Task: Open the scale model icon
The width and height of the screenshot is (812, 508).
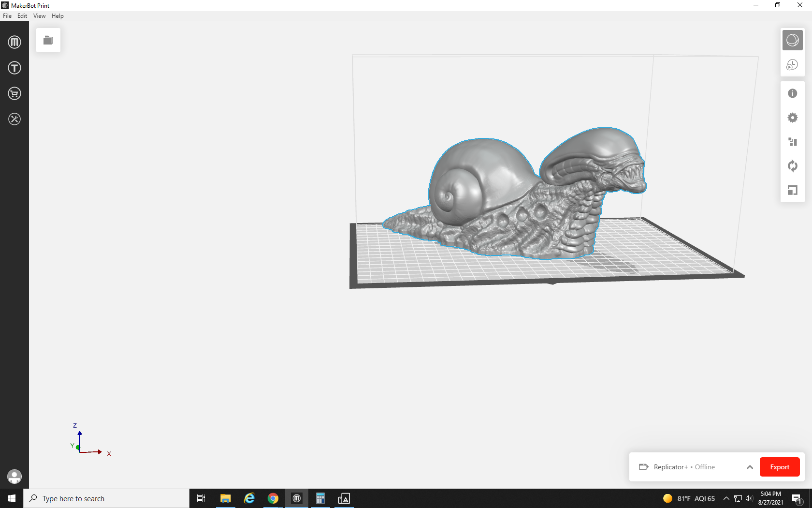Action: click(793, 190)
